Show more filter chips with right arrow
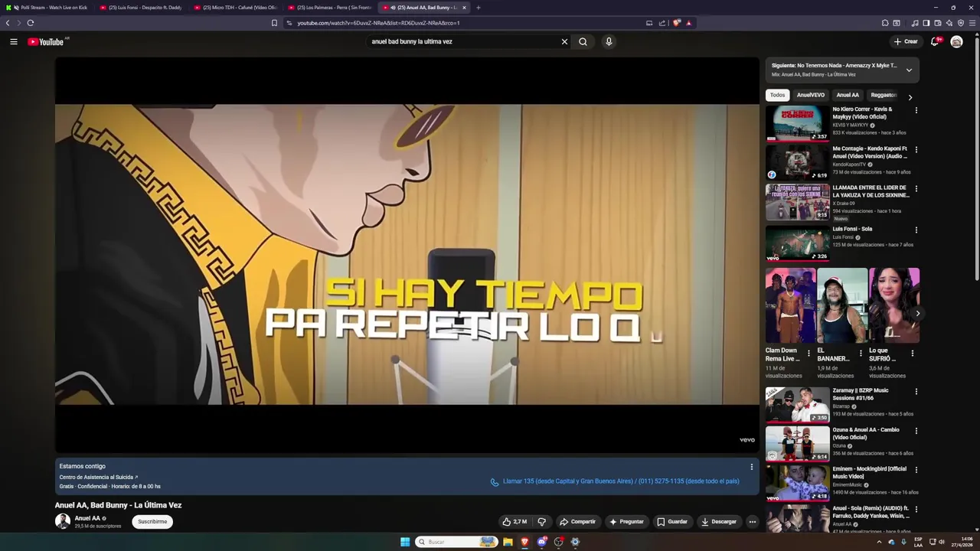 pos(910,97)
